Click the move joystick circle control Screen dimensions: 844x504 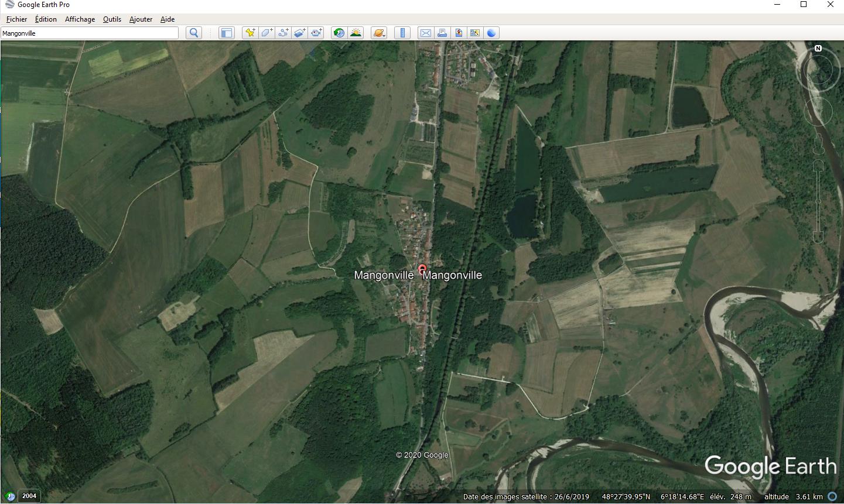(x=818, y=111)
